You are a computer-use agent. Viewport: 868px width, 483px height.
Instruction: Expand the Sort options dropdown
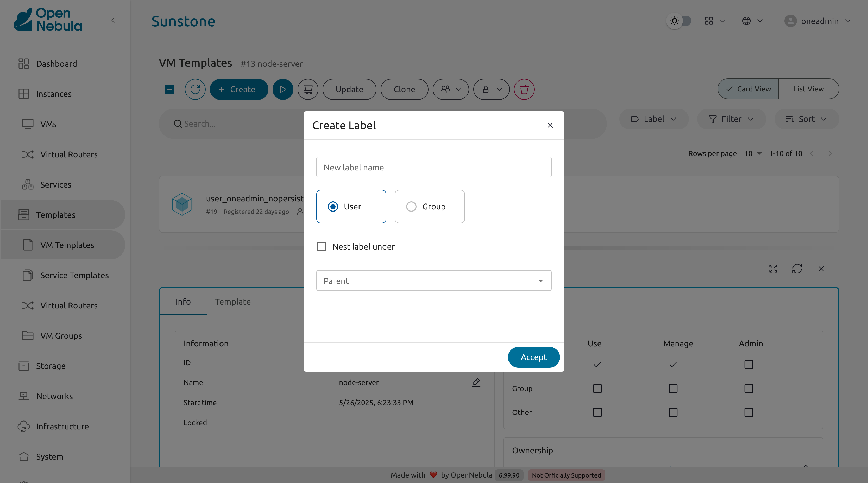(807, 119)
